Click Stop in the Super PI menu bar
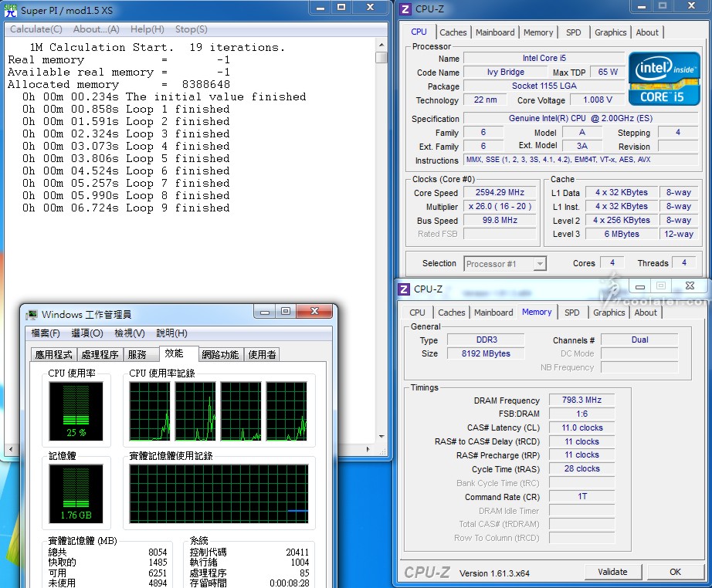This screenshot has width=712, height=588. [x=192, y=29]
